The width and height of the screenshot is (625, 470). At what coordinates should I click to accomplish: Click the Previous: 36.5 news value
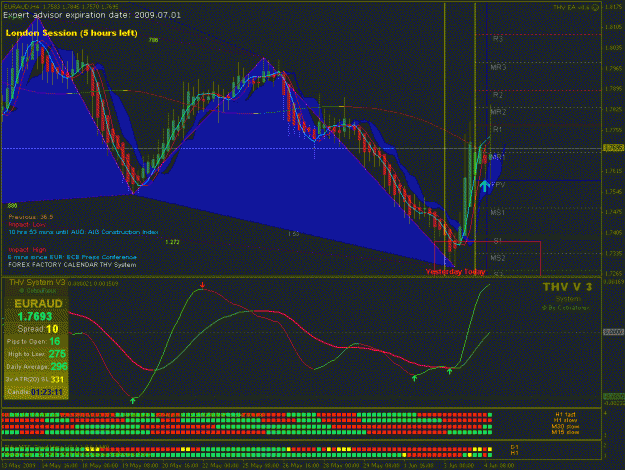pyautogui.click(x=31, y=217)
